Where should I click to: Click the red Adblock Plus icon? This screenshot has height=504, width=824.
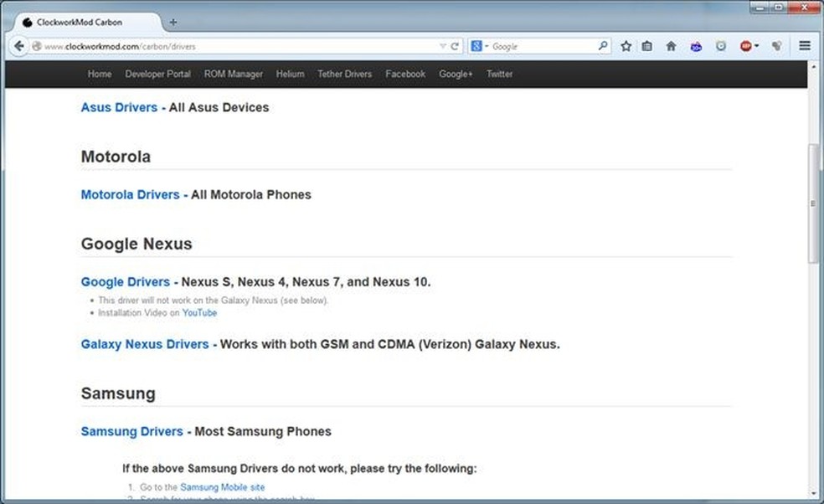point(744,47)
